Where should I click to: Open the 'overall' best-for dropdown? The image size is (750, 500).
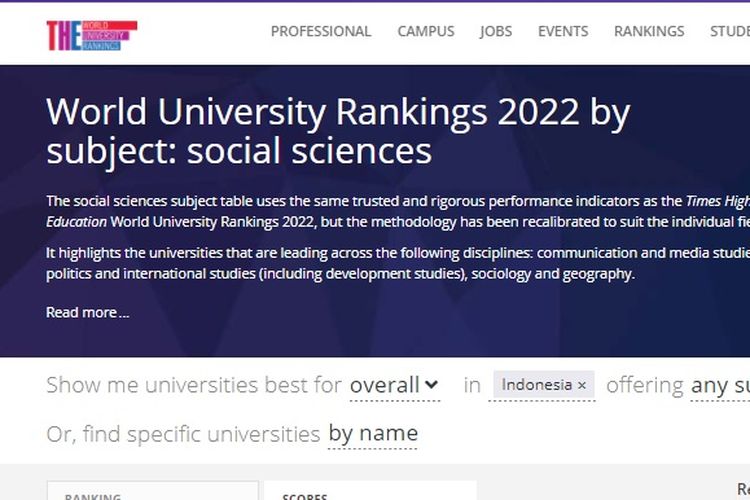[x=395, y=386]
